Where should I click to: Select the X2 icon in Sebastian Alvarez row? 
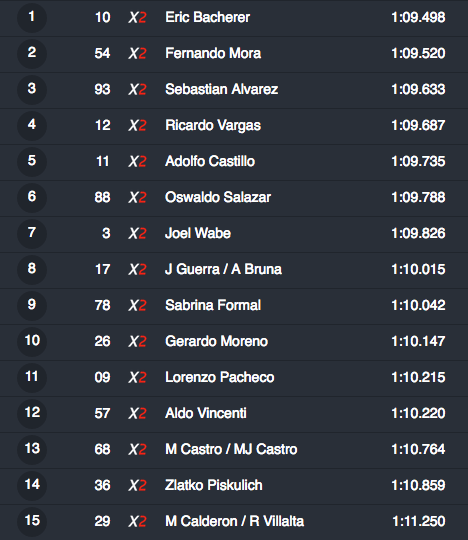(x=137, y=90)
